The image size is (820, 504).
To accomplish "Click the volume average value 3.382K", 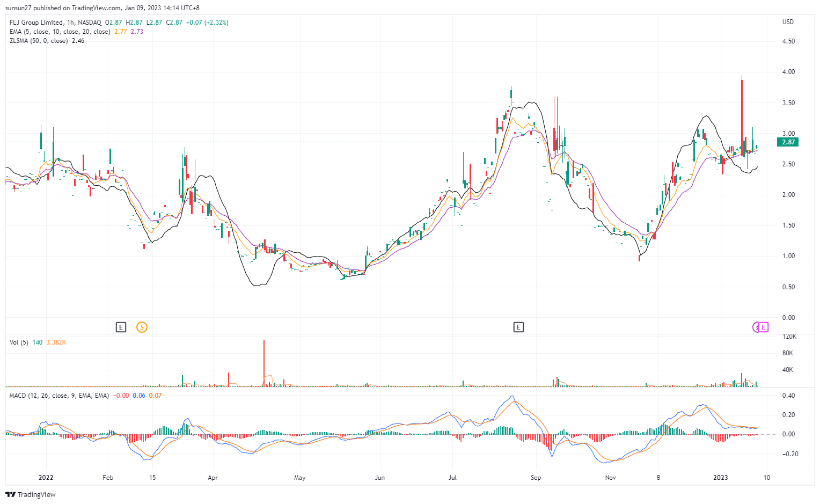I will click(x=56, y=342).
